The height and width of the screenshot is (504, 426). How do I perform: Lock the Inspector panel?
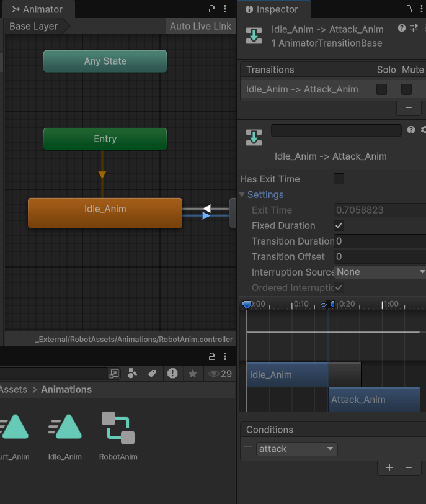point(408,9)
